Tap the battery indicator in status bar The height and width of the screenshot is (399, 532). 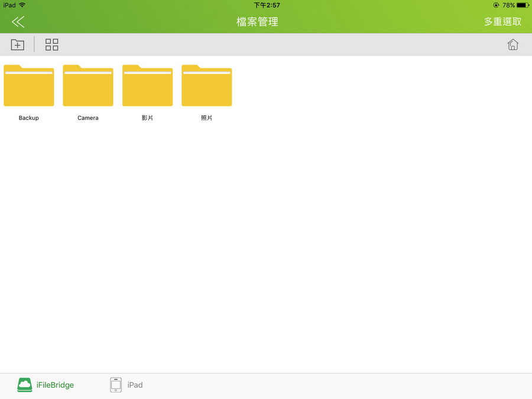[523, 5]
